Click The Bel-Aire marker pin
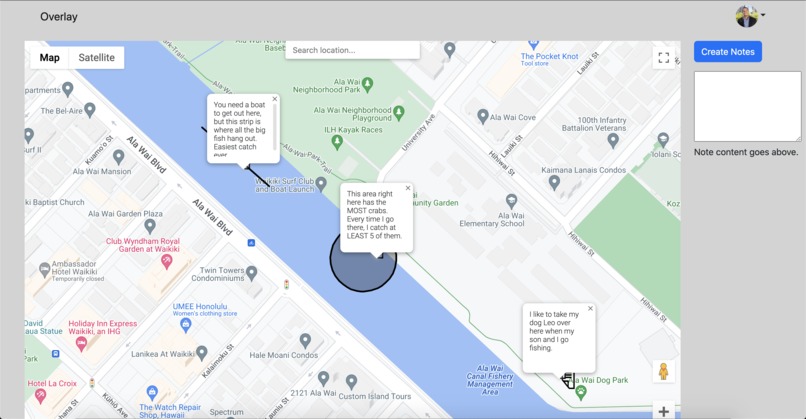Screen dimensions: 806x419 coord(90,109)
